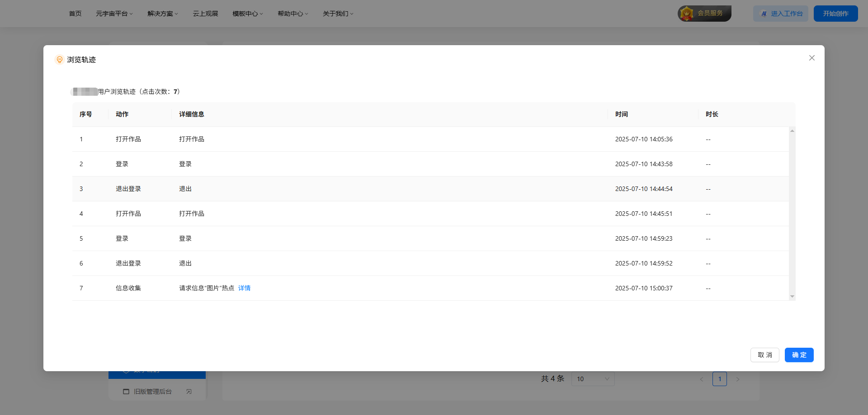This screenshot has height=415, width=868.
Task: Open the 详情 link in row 7
Action: coord(244,288)
